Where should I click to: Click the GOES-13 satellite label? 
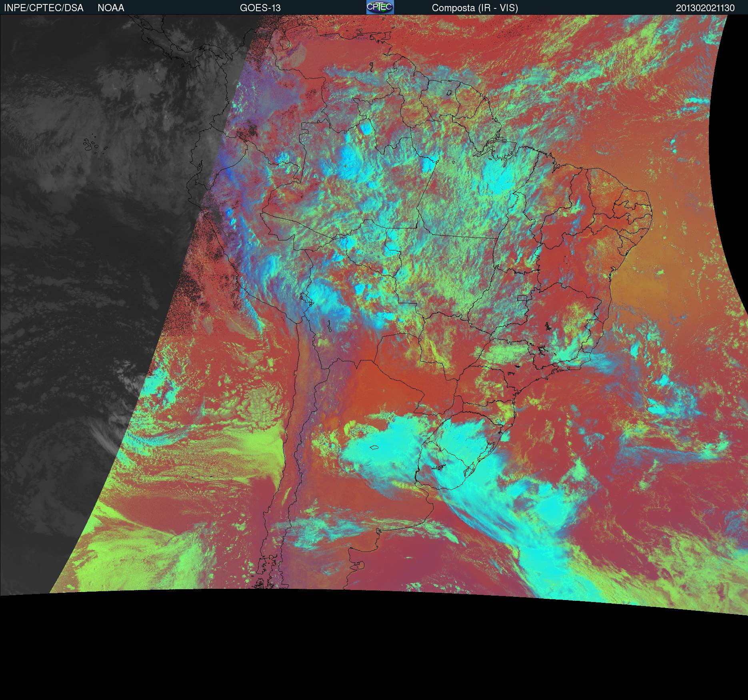coord(260,8)
